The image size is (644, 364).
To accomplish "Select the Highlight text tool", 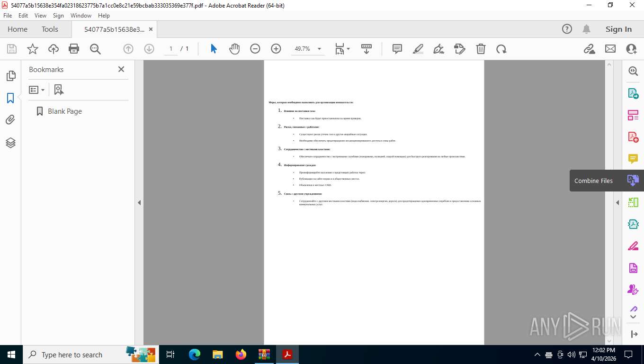I will coord(418,49).
